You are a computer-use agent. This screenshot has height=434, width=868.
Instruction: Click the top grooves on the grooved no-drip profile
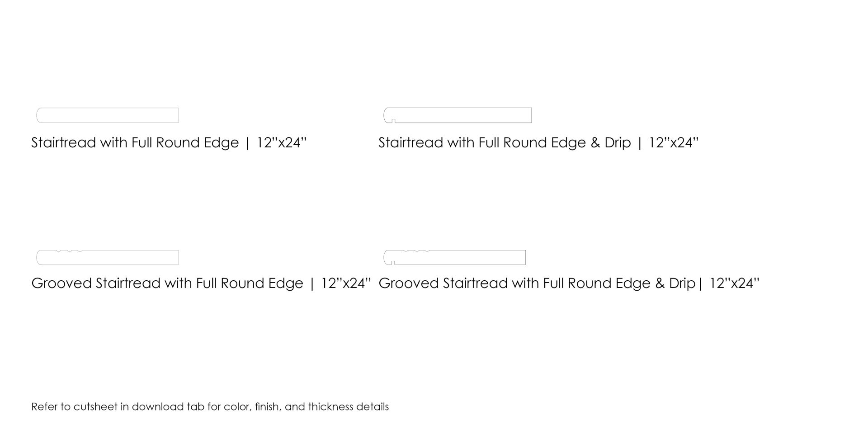[69, 250]
